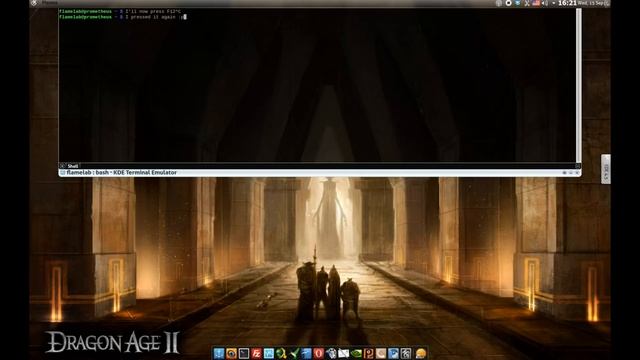The height and width of the screenshot is (360, 640).
Task: Open the green checkmark icon in the dock
Action: 294,353
